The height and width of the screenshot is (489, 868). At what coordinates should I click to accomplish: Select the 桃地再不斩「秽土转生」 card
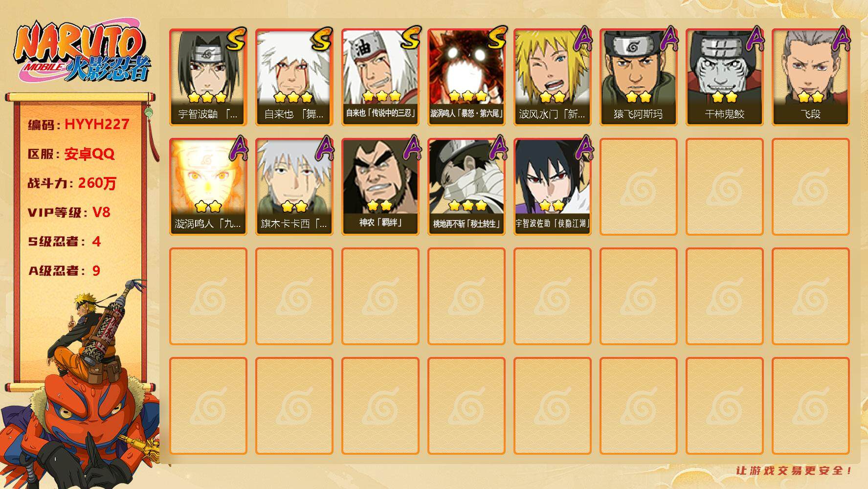pyautogui.click(x=466, y=187)
